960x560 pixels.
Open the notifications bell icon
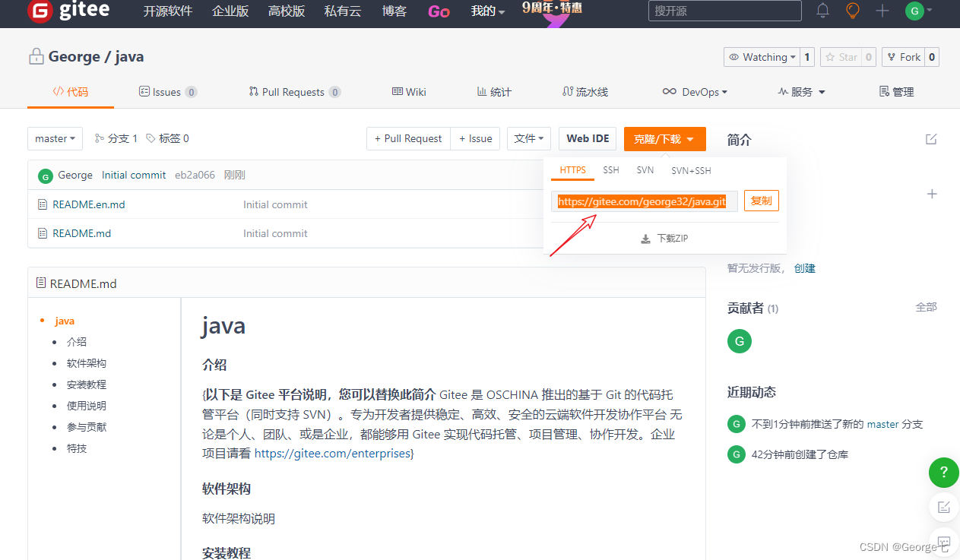[822, 11]
